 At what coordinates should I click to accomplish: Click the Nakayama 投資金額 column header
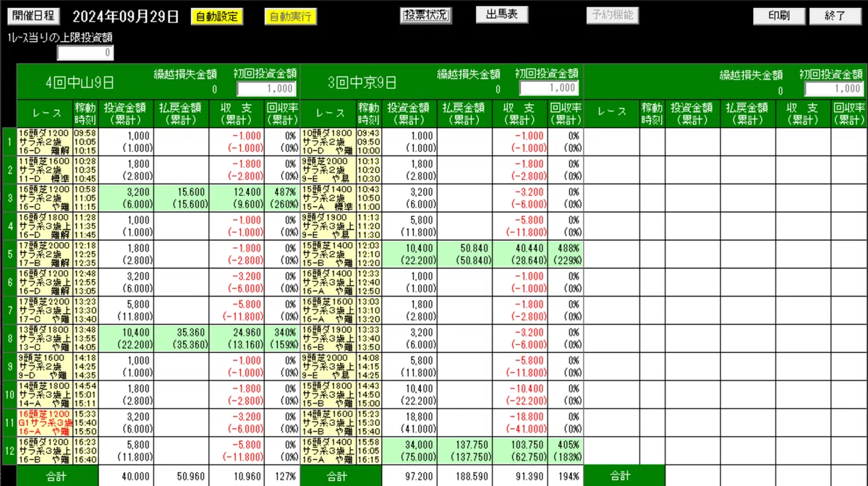pos(125,114)
